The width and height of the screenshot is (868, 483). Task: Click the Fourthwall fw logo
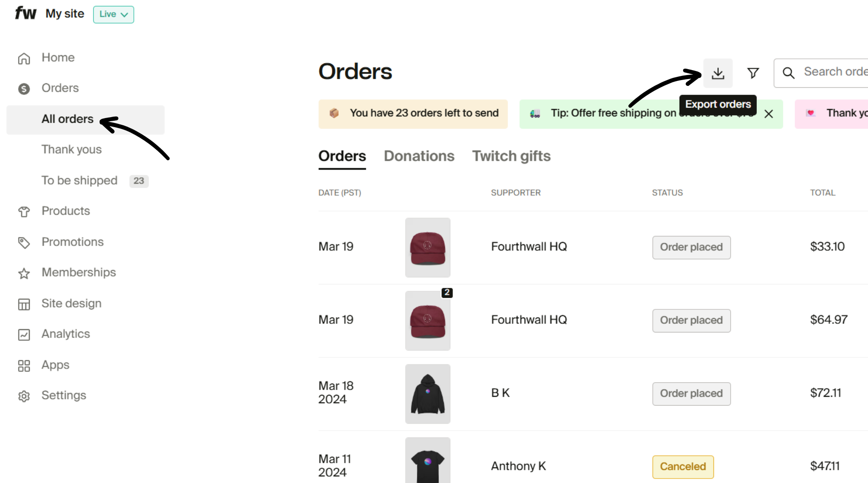(x=25, y=13)
